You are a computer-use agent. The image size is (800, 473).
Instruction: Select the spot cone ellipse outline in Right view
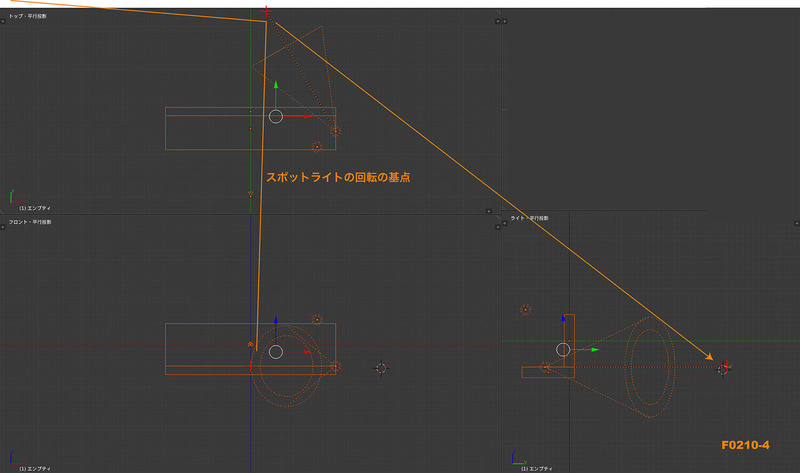651,367
